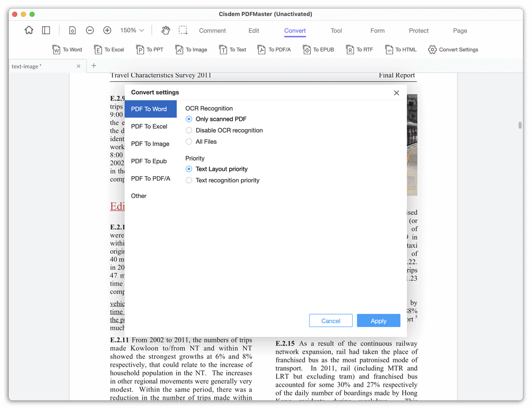Screen dimensions: 532x409
Task: Select PDF To Word settings category
Action: click(x=150, y=109)
